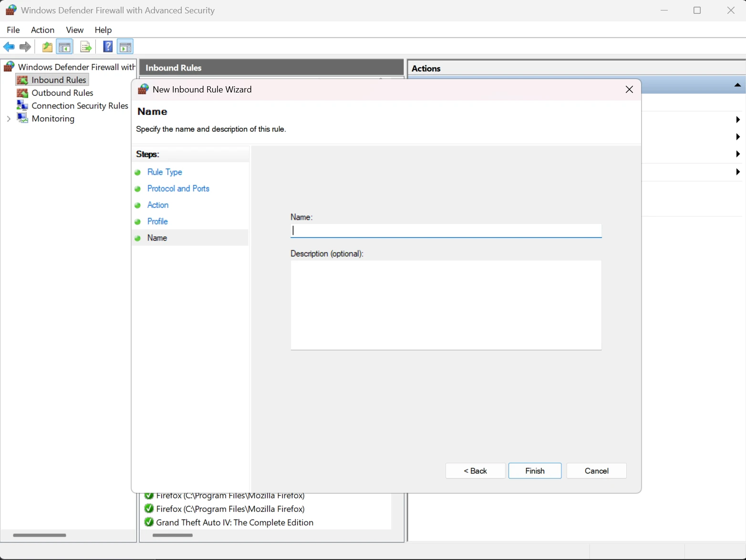Click the Up One Level folder icon

(47, 47)
